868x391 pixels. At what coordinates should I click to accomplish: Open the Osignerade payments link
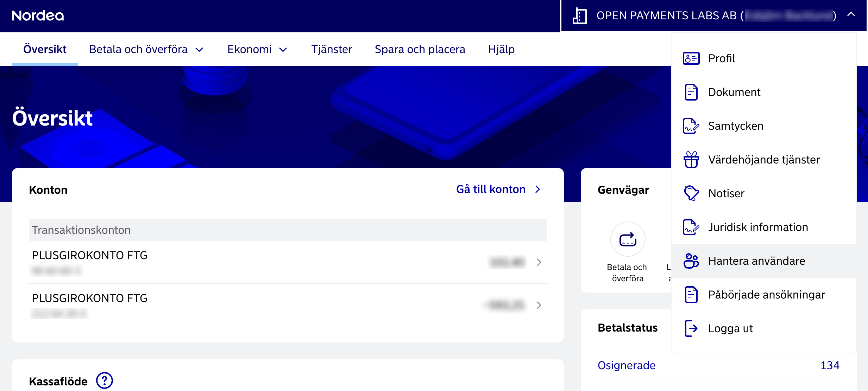coord(627,365)
